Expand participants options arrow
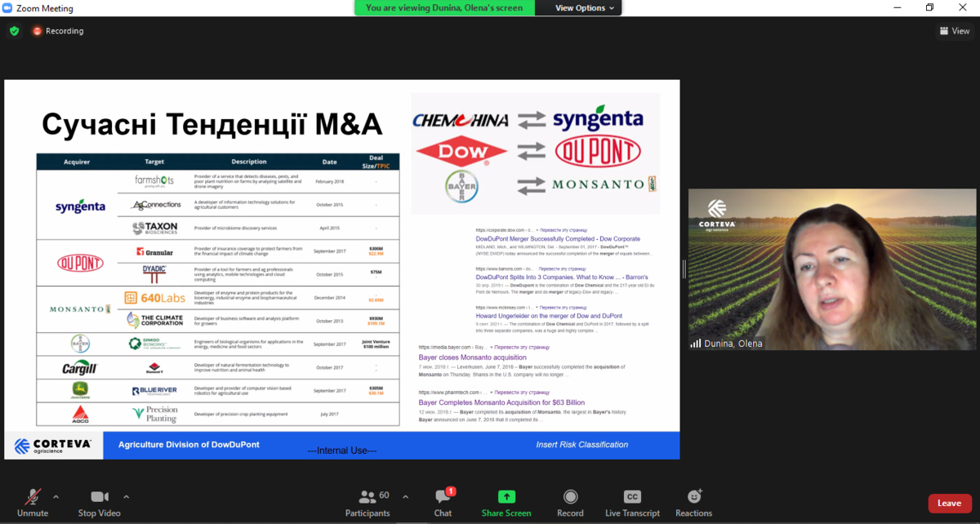Image resolution: width=980 pixels, height=524 pixels. pyautogui.click(x=405, y=495)
